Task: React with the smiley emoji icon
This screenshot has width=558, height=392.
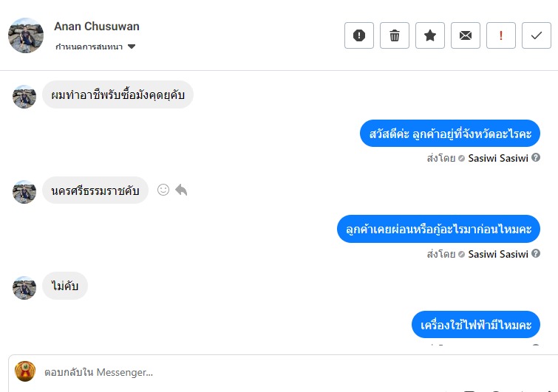Action: pos(163,190)
